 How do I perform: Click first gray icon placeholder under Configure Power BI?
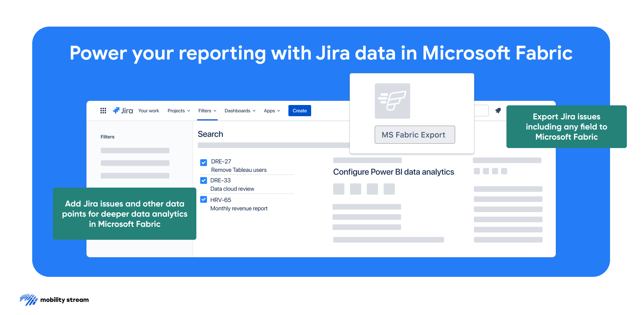[x=338, y=189]
